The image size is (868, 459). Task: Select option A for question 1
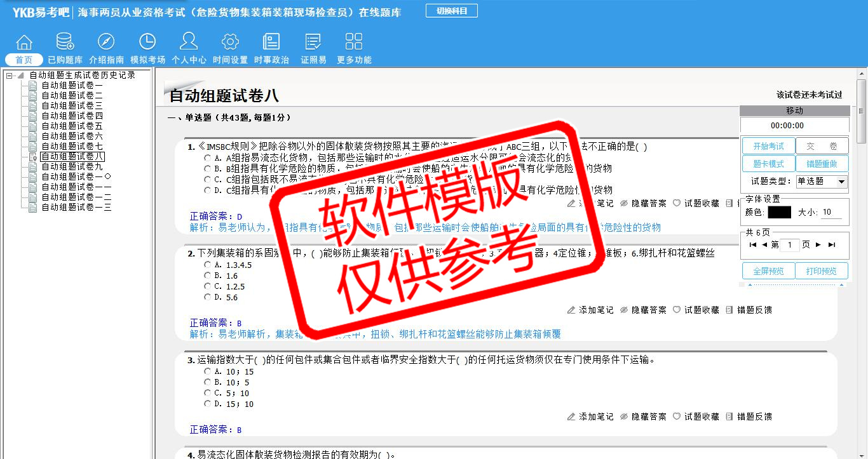(x=207, y=157)
